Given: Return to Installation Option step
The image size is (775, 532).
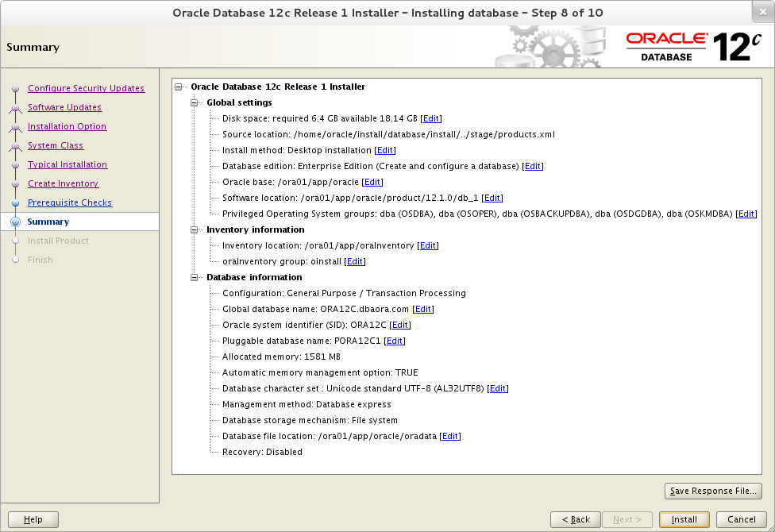Looking at the screenshot, I should point(67,126).
